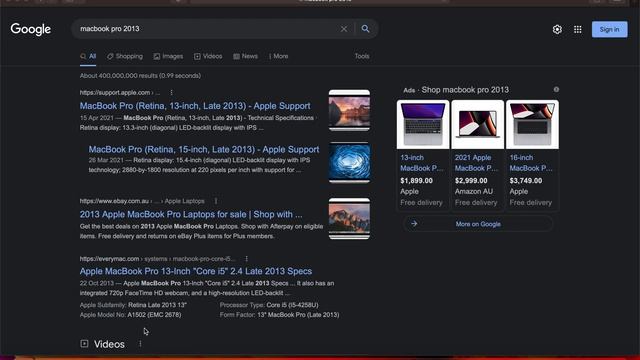Open the 2021 Apple MacBook P... ad link

point(476,163)
